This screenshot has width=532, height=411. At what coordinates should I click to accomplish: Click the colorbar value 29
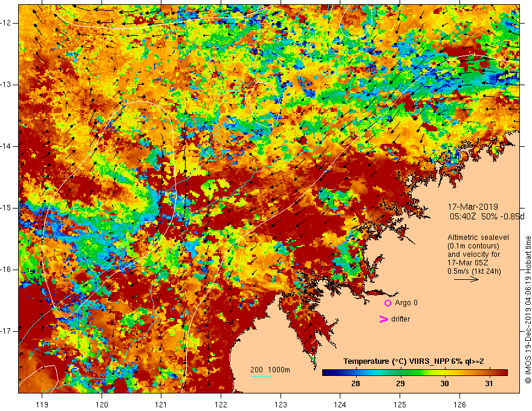[x=400, y=384]
